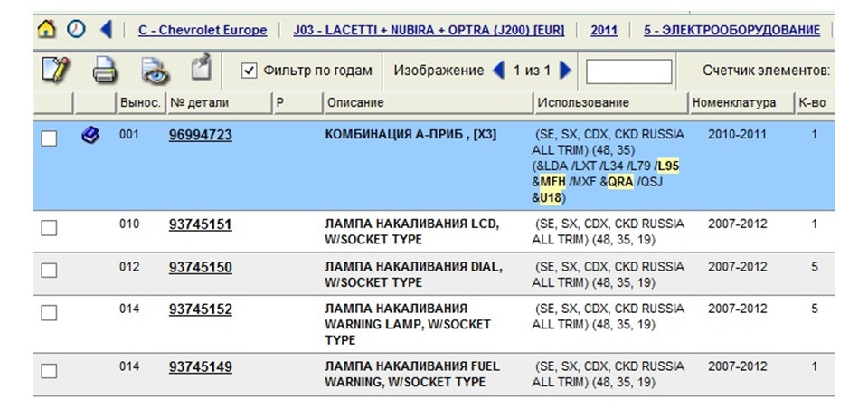868x409 pixels.
Task: Click the usage text for part 93745149
Action: [x=609, y=374]
